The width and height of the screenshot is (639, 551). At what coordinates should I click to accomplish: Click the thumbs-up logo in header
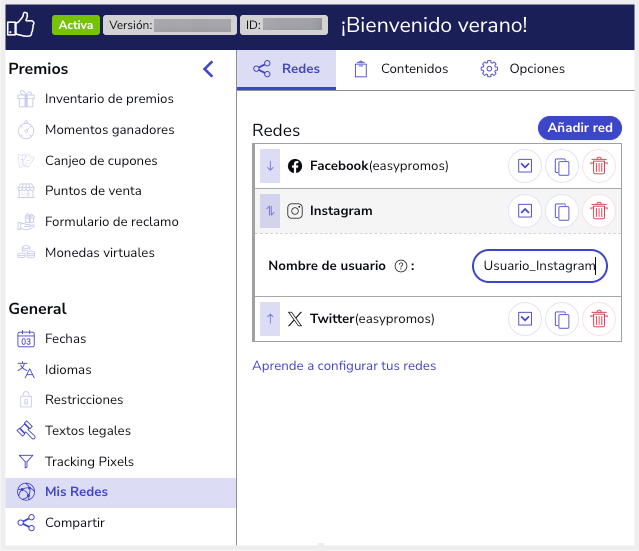22,24
